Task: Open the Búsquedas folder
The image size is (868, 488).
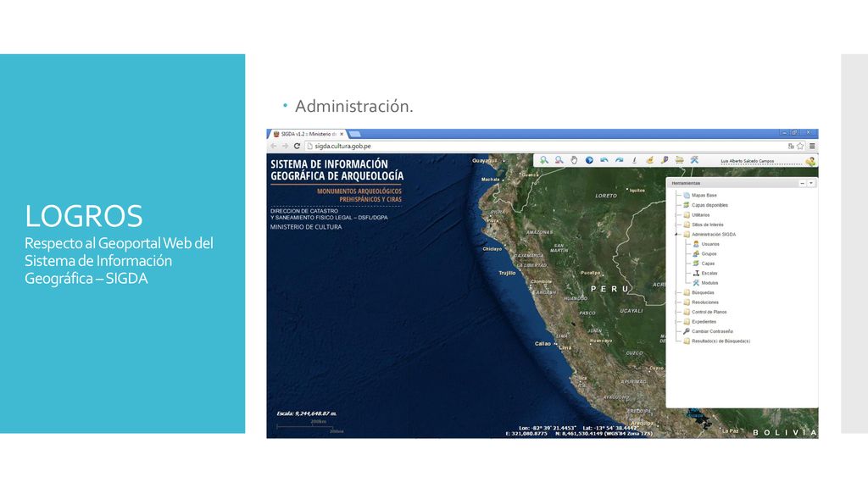Action: [703, 292]
